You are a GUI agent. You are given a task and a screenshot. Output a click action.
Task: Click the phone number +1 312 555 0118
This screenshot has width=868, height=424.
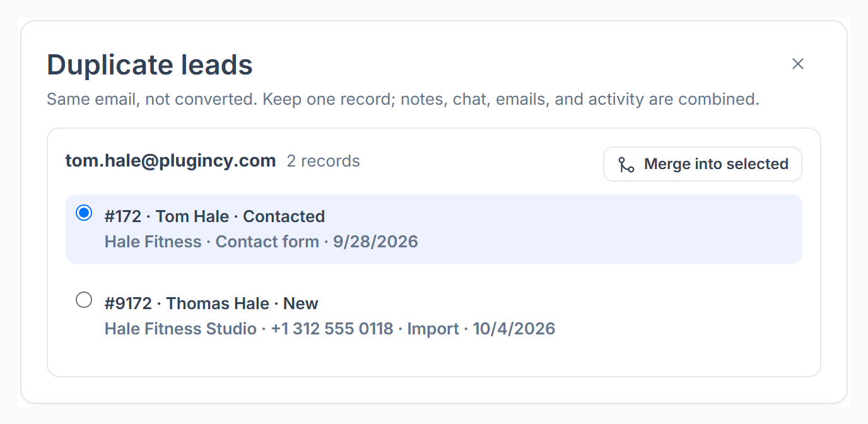click(x=332, y=329)
